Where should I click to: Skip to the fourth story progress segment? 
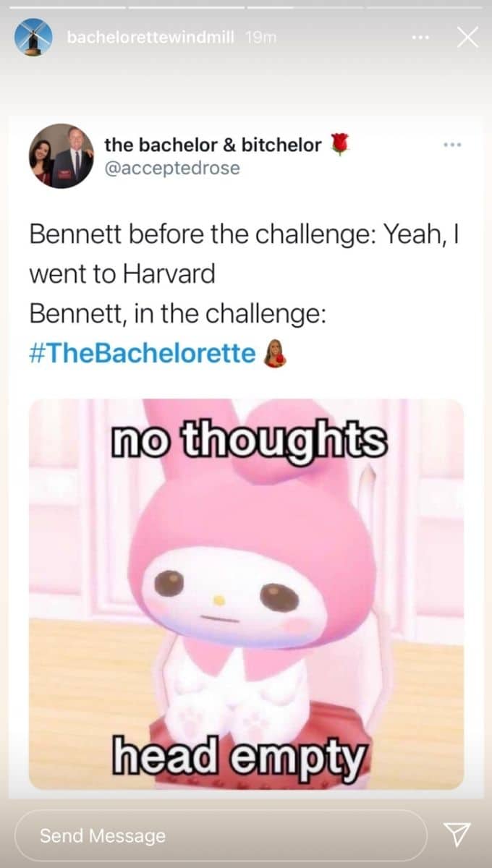[424, 8]
